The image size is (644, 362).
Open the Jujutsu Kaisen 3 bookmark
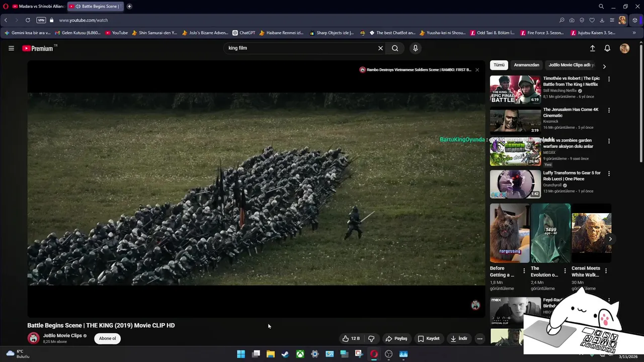click(593, 33)
